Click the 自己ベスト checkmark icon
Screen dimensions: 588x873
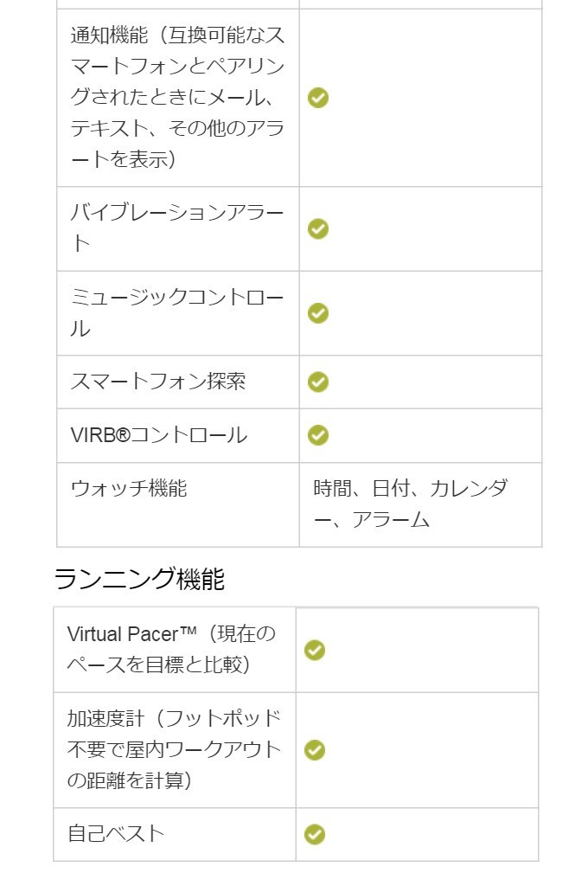(x=315, y=835)
